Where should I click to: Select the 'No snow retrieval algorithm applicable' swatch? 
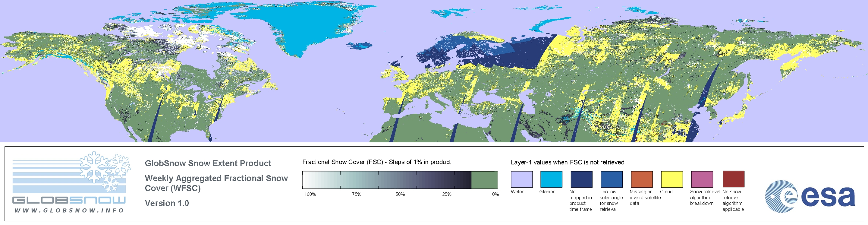(x=734, y=179)
